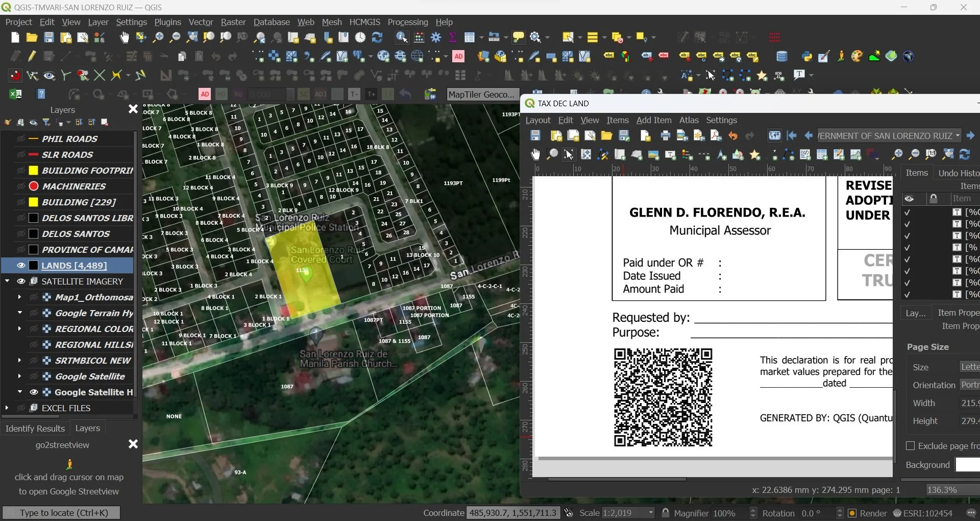This screenshot has width=980, height=521.
Task: Click the Background color swatch
Action: 968,465
